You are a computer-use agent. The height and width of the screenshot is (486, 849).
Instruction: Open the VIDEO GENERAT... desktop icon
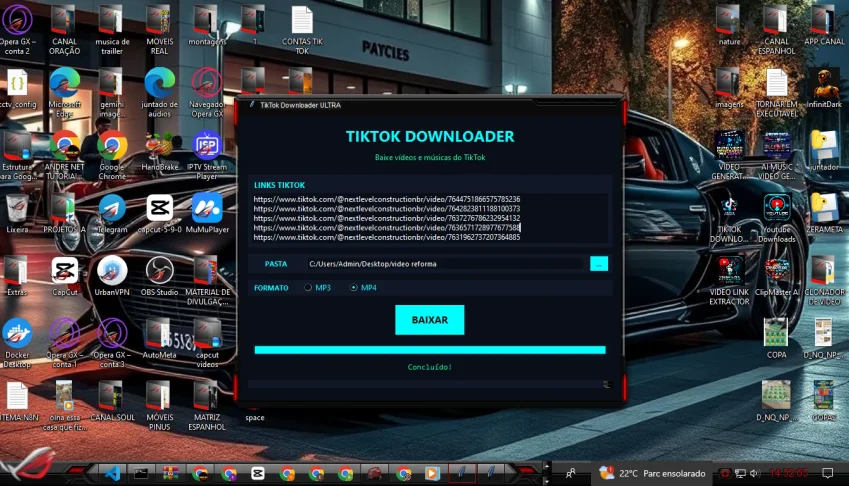(729, 155)
